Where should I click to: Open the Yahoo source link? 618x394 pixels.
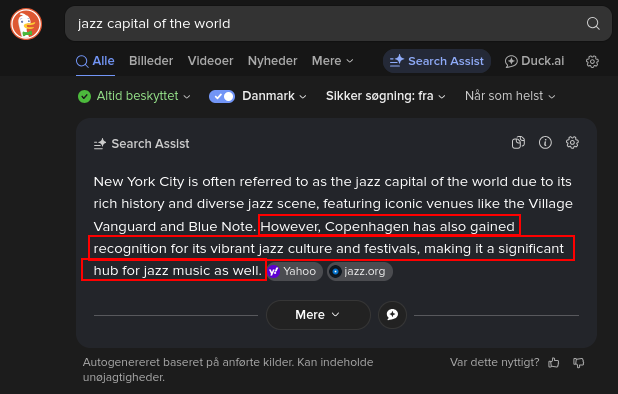pyautogui.click(x=294, y=271)
